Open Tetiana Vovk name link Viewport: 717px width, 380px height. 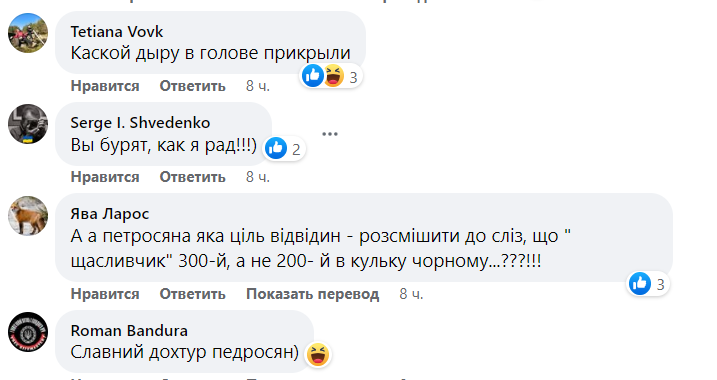pos(117,32)
